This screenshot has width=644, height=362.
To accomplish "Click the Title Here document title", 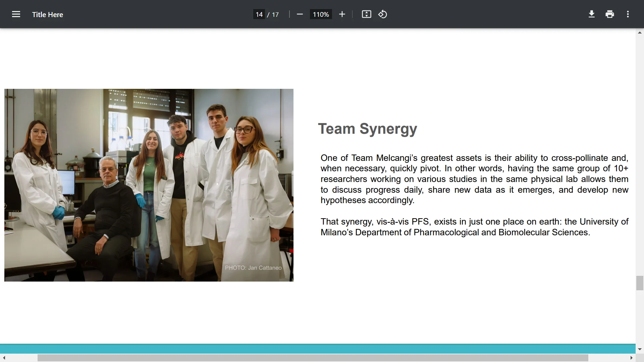I will pos(48,14).
